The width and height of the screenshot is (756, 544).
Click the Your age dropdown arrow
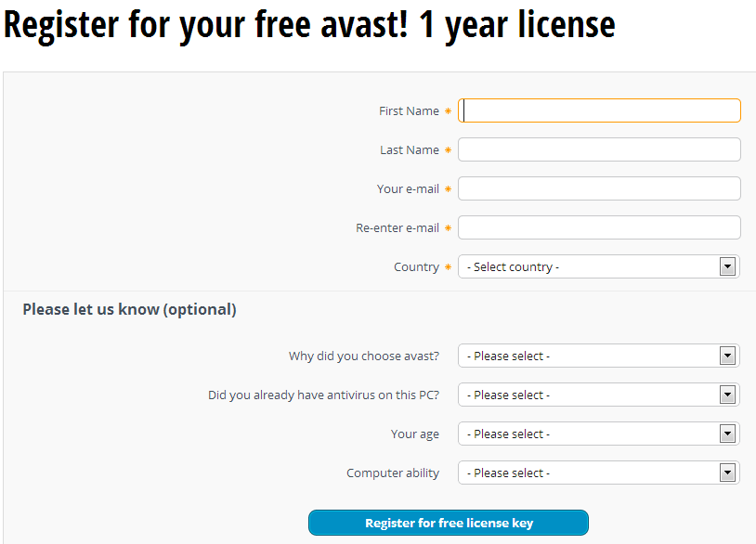[727, 434]
